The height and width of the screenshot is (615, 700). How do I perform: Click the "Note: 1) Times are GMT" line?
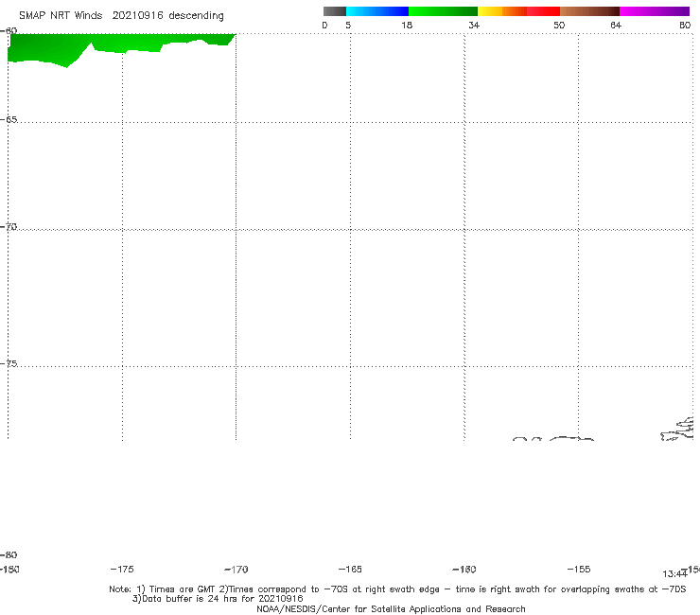397,589
